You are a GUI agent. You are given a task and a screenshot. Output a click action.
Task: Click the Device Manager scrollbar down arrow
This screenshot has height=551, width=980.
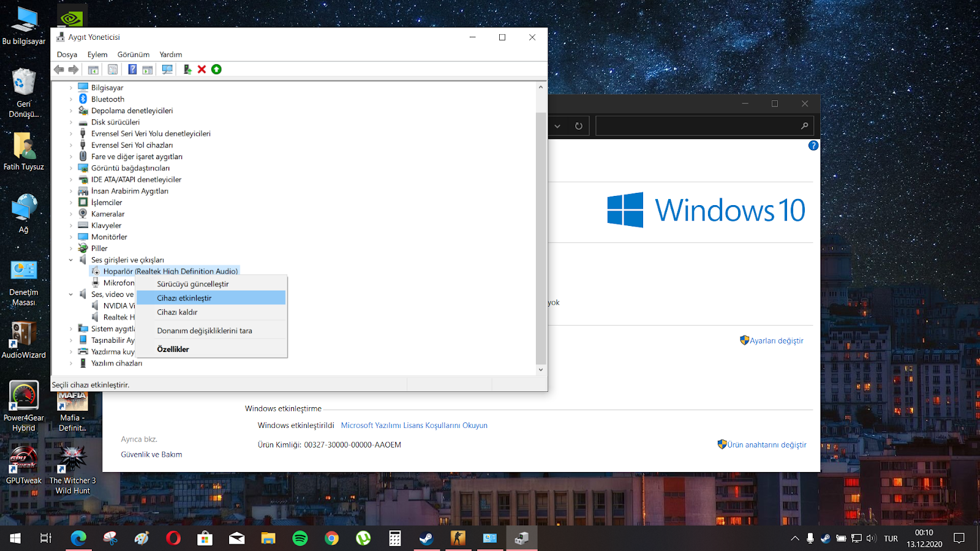coord(540,370)
